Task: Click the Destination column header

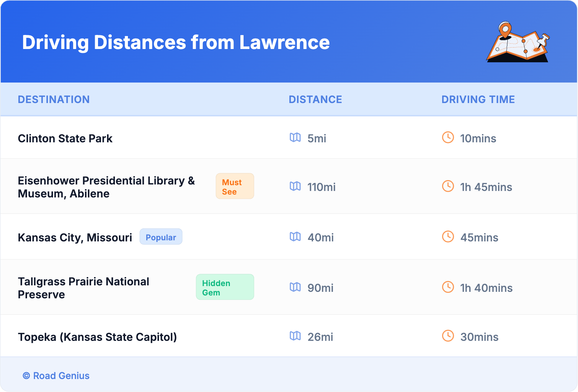Action: pos(54,99)
